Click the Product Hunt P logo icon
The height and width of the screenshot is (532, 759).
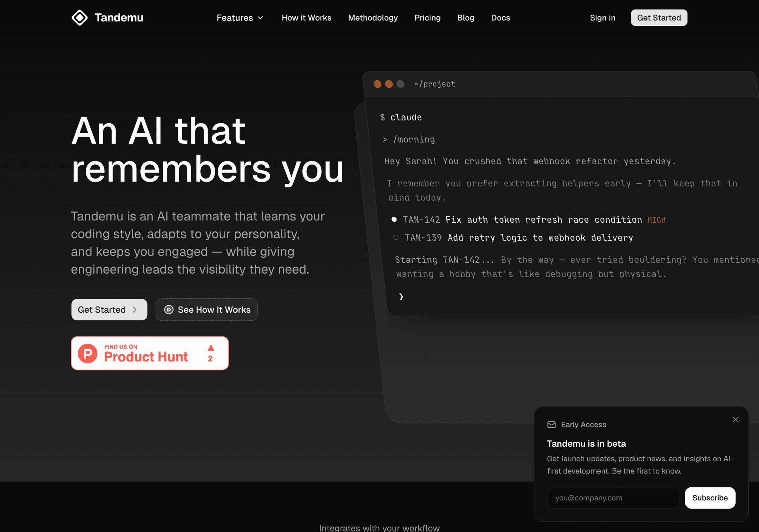pyautogui.click(x=88, y=353)
